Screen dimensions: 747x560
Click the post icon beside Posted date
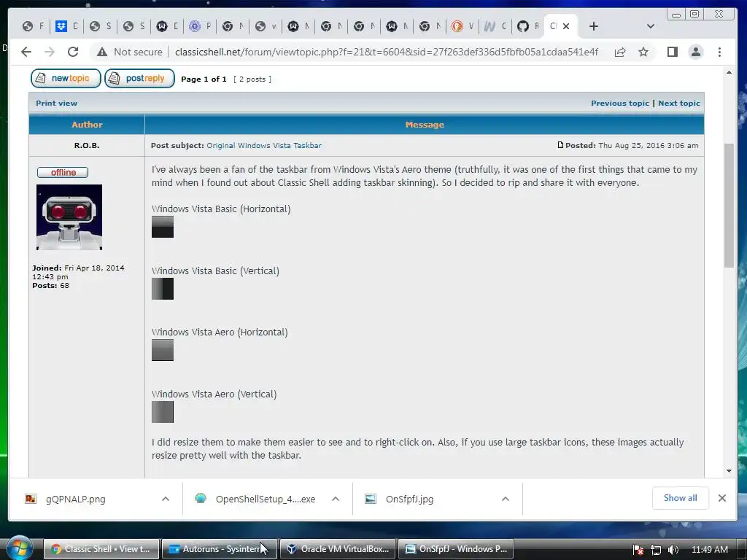[560, 145]
